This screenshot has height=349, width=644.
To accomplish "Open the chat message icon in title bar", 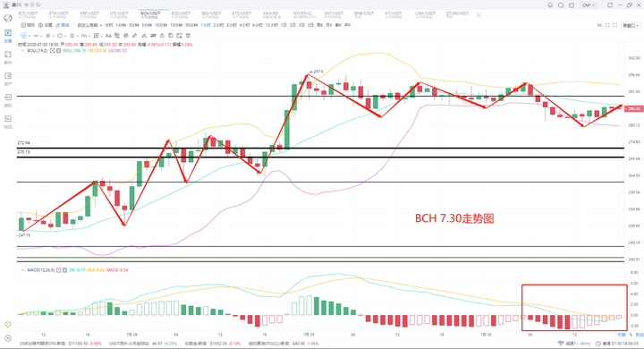I will point(561,5).
